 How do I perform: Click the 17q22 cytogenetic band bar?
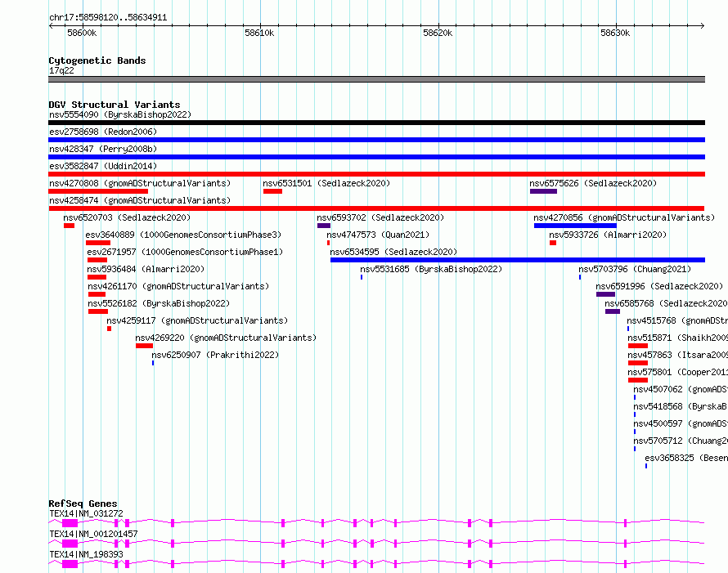[x=376, y=79]
